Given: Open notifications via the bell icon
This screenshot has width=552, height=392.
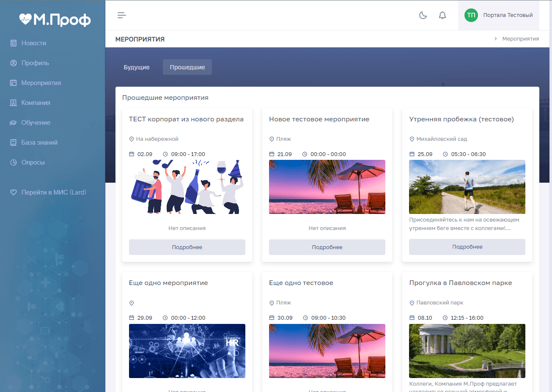Looking at the screenshot, I should click(x=442, y=15).
